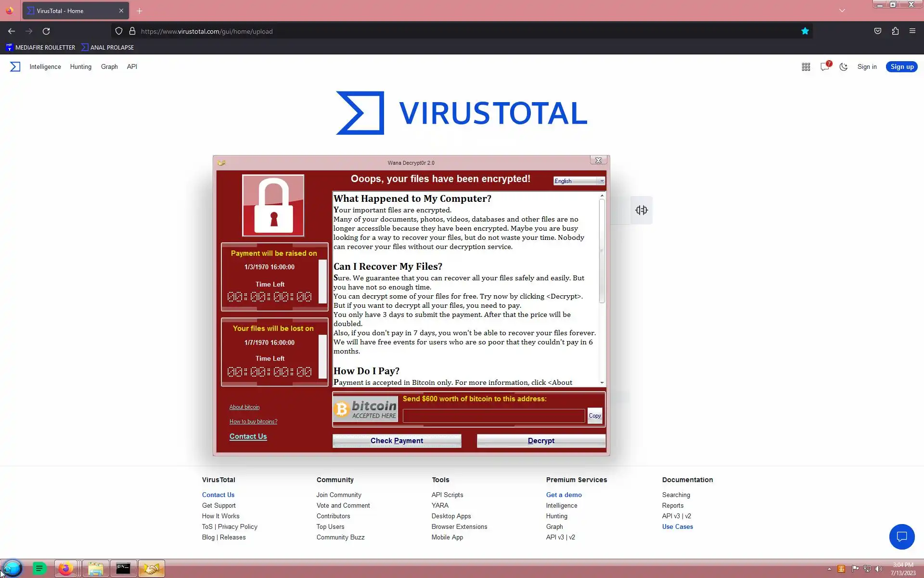The image size is (924, 578).
Task: Toggle dark mode with moon icon
Action: pos(843,67)
